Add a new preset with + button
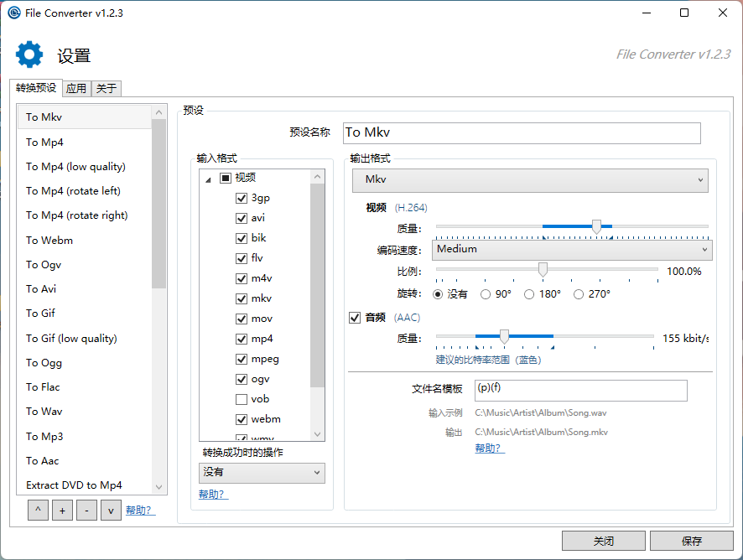743x560 pixels. pyautogui.click(x=62, y=511)
